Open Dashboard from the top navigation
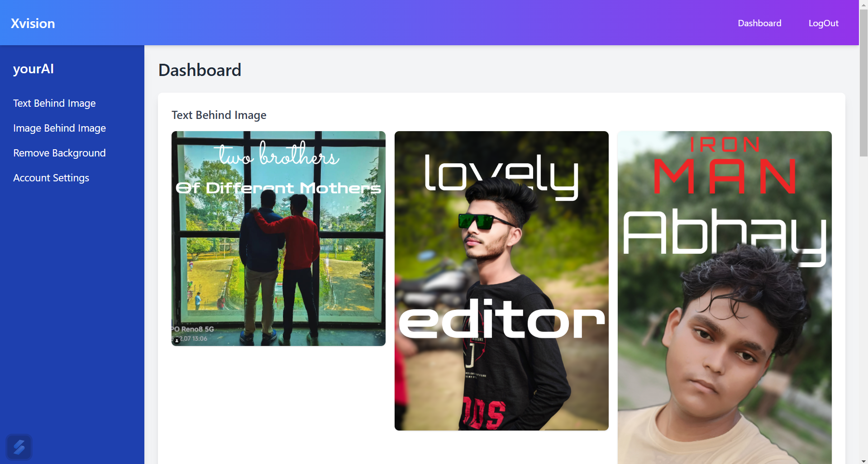Viewport: 868px width, 464px height. [759, 23]
